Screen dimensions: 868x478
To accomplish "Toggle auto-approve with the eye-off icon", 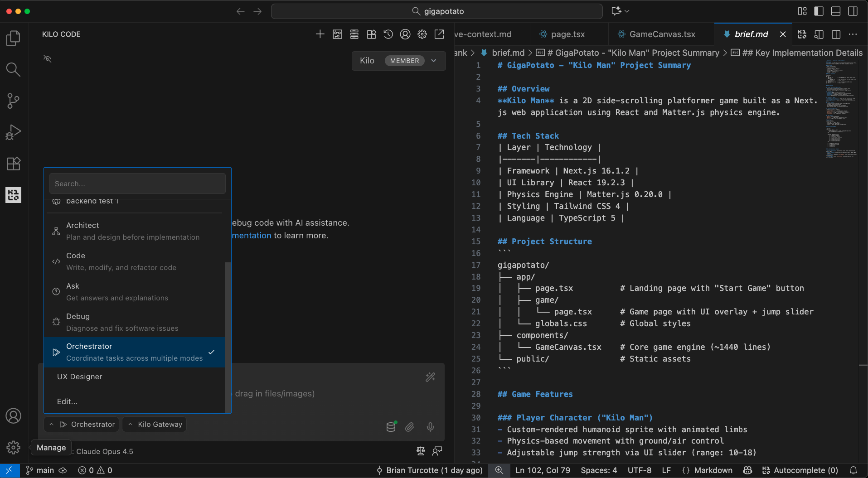I will [x=47, y=59].
